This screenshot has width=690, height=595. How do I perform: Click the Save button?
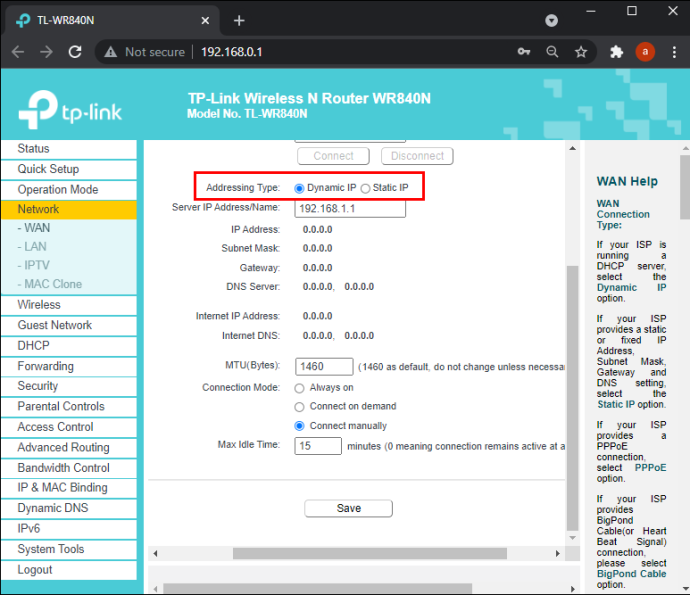pos(349,508)
